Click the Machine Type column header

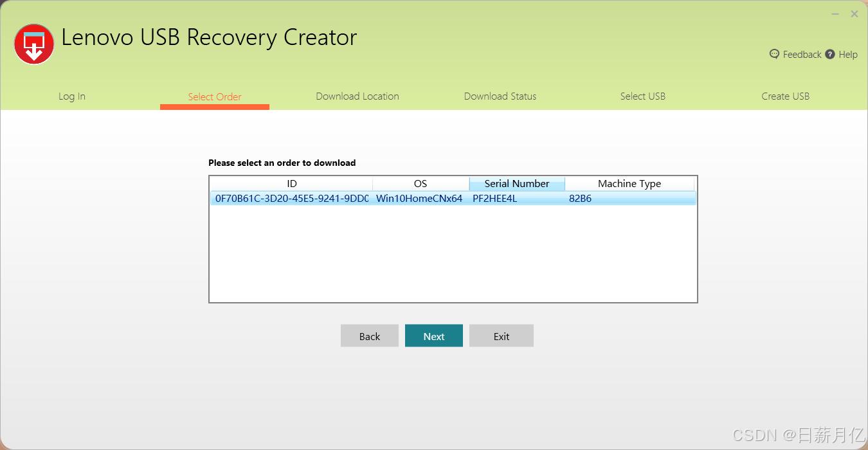[x=629, y=184]
